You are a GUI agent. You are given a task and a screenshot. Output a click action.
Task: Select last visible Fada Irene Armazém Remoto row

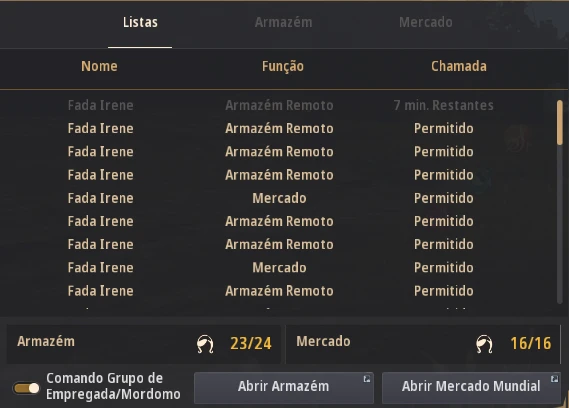[278, 291]
